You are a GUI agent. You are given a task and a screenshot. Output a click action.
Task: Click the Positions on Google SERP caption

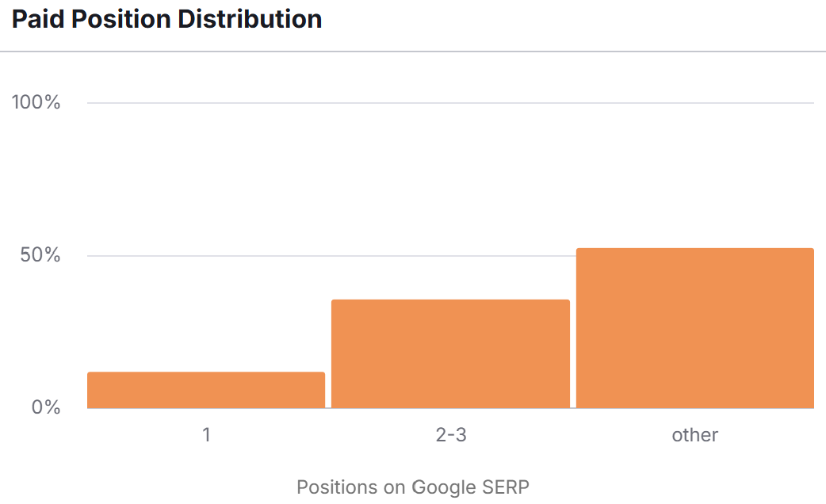tap(412, 487)
